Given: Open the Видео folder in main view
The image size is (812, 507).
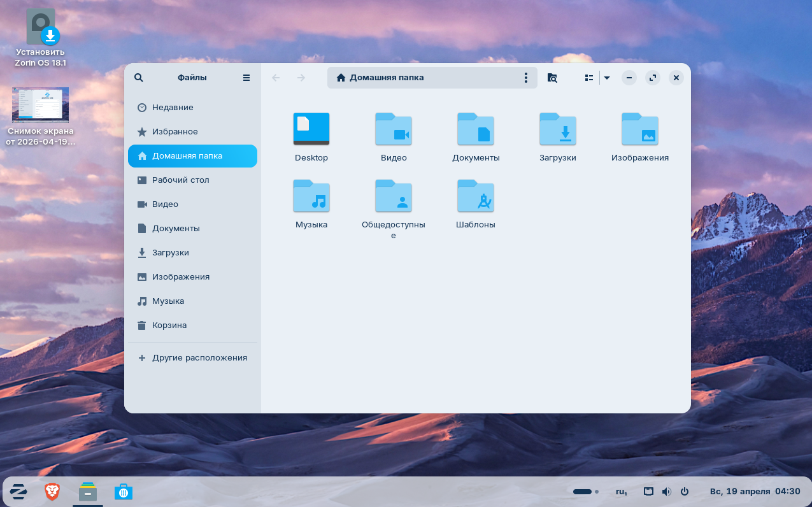Looking at the screenshot, I should 394,130.
